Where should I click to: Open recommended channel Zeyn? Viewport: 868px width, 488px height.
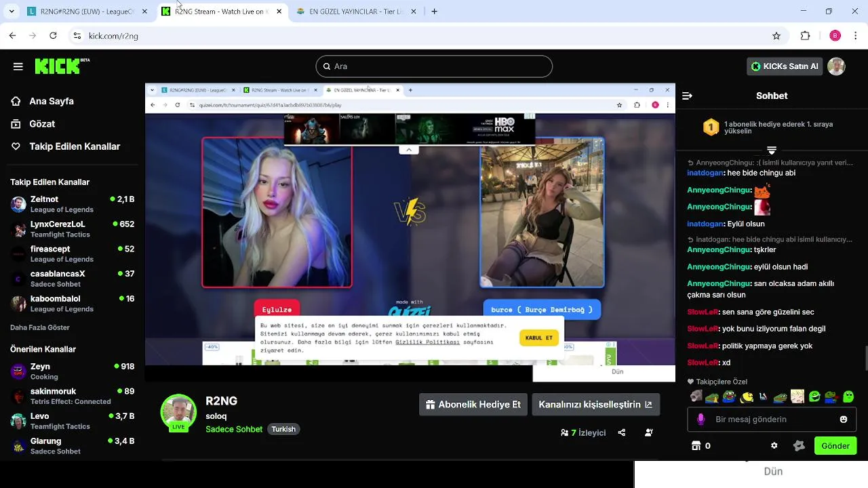(x=72, y=371)
